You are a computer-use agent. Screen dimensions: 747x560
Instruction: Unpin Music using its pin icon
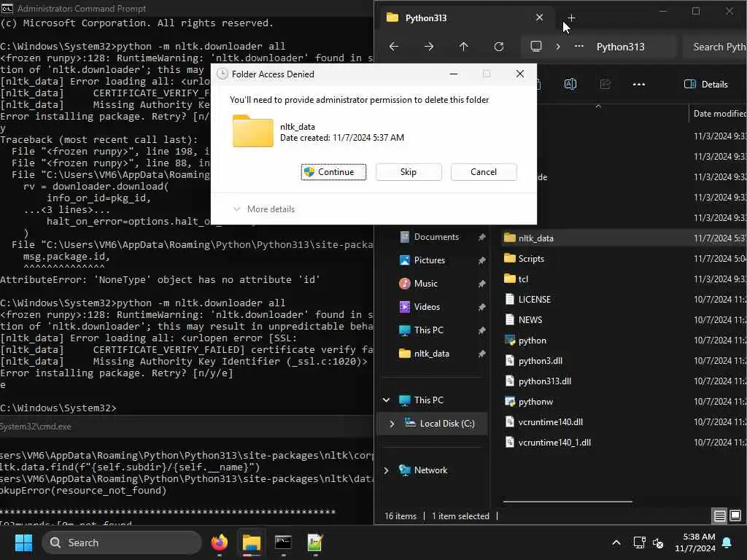481,284
